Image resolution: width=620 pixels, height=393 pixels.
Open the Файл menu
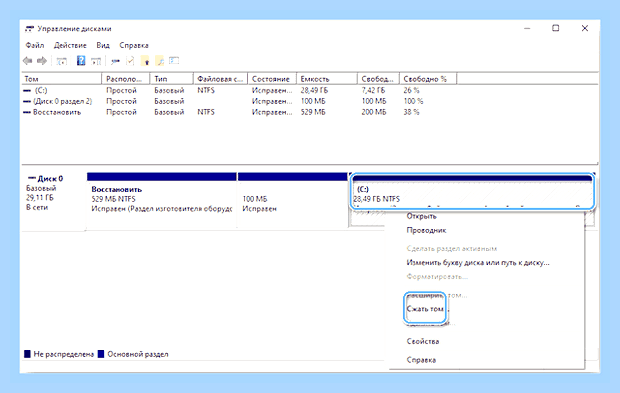[35, 45]
